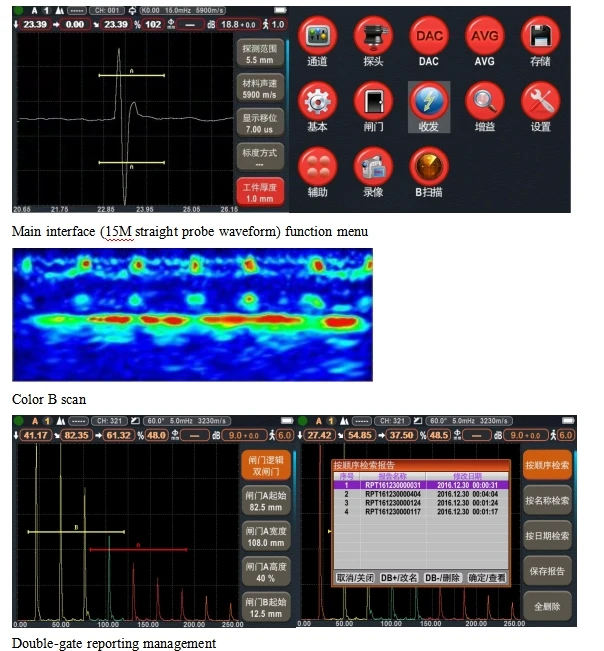Click the 48.5 percent amplitude readout
Viewport: 604px width, 651px height.
(x=439, y=436)
